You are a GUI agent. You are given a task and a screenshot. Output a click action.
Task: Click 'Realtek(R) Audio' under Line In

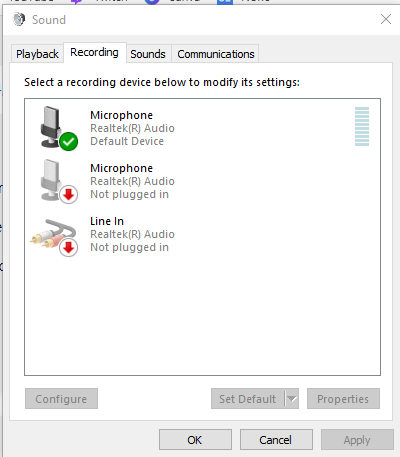[132, 234]
